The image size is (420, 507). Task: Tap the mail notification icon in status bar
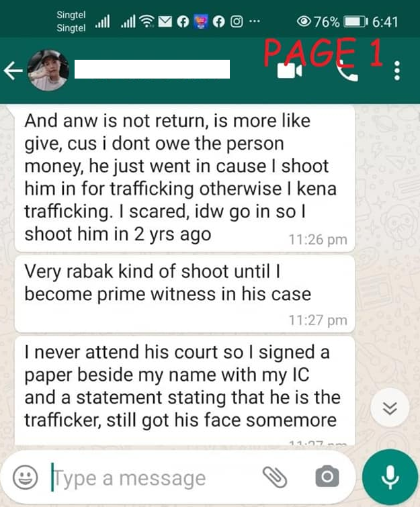point(165,21)
